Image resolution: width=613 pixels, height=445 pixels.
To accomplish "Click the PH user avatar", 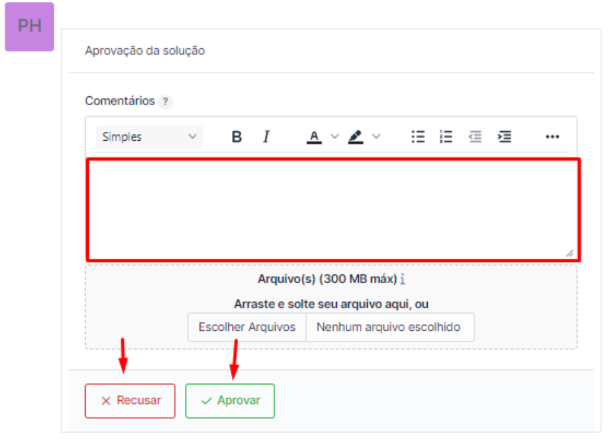I will (30, 27).
